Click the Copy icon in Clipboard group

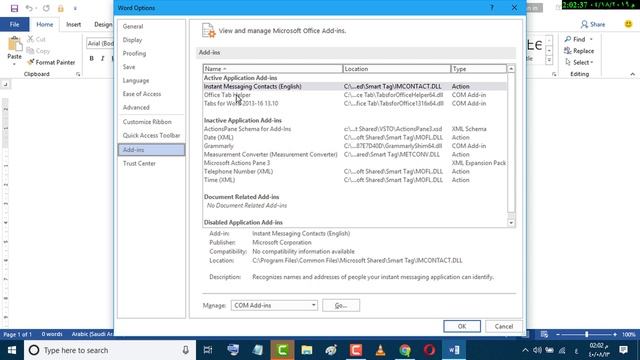(30, 51)
